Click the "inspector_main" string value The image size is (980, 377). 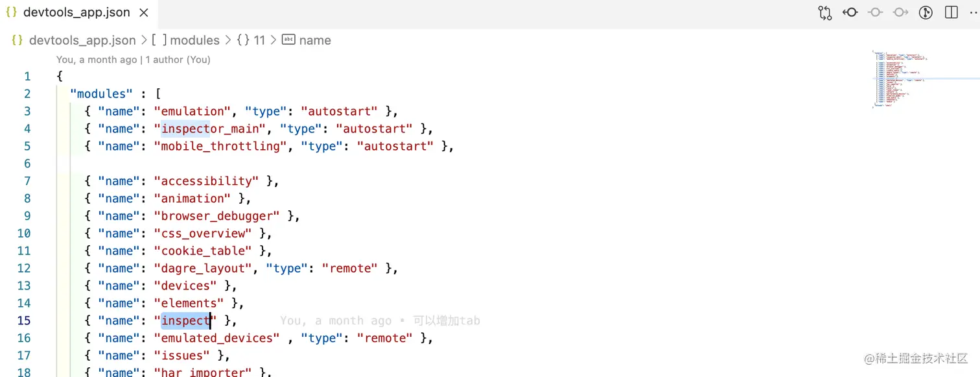pos(210,129)
